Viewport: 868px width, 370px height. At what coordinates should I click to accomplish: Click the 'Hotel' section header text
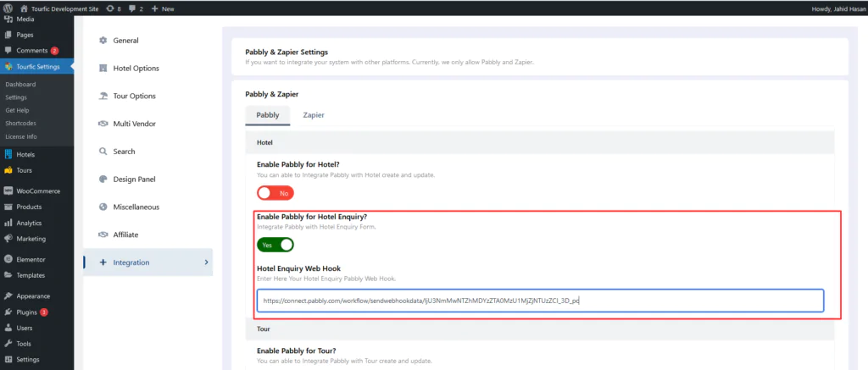click(264, 142)
